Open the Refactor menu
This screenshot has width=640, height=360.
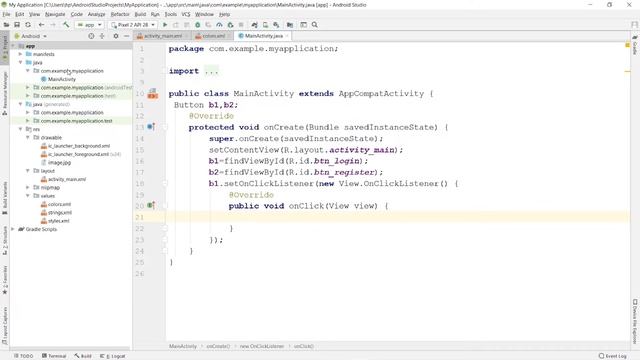(x=120, y=14)
